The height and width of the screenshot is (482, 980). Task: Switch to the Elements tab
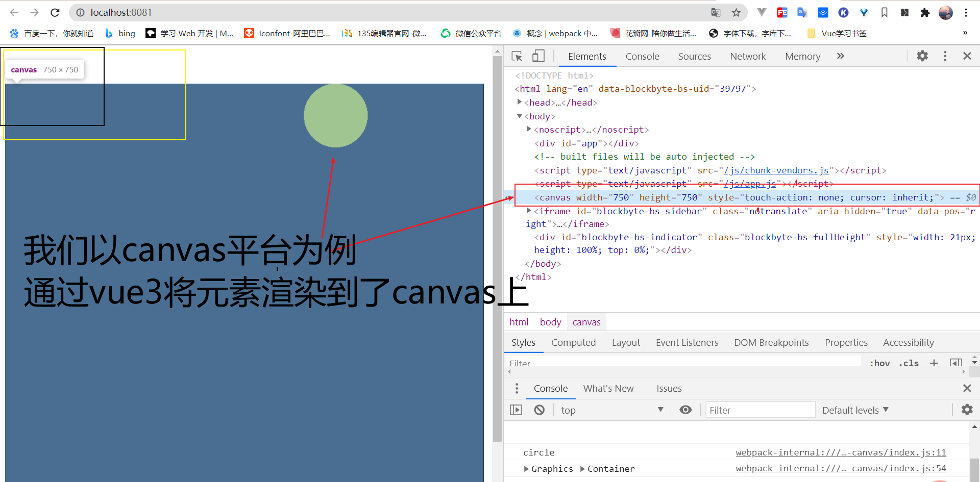pyautogui.click(x=587, y=56)
